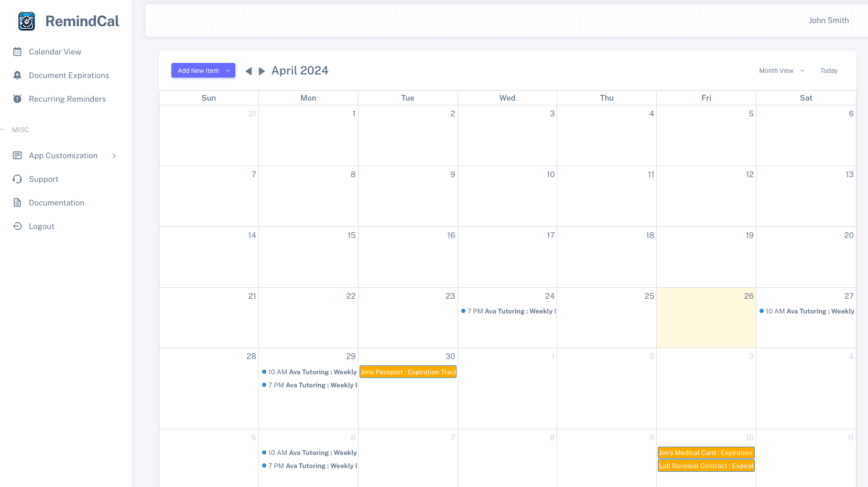Select the MISC section label

[x=20, y=130]
